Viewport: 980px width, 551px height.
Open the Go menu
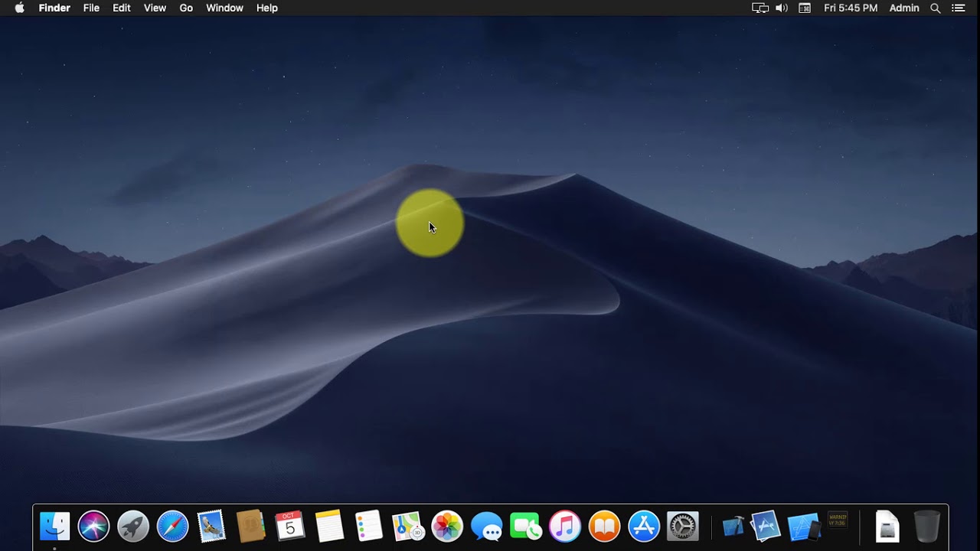click(186, 8)
